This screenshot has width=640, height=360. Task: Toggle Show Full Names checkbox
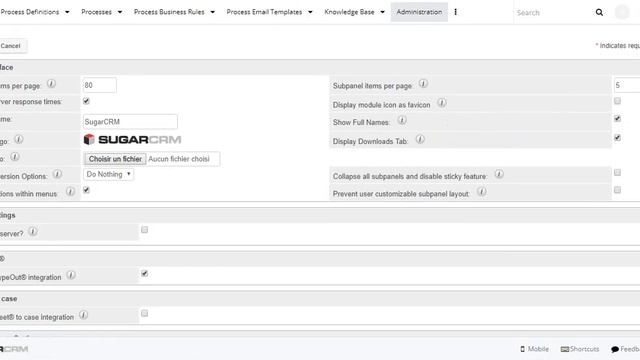point(618,118)
